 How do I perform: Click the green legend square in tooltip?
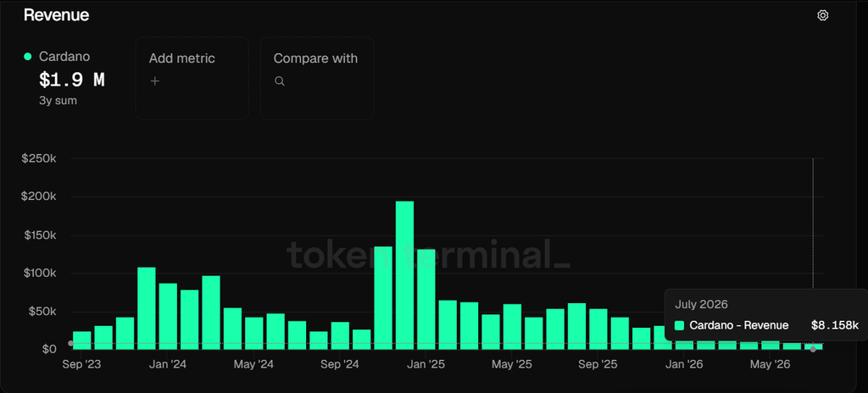(679, 325)
